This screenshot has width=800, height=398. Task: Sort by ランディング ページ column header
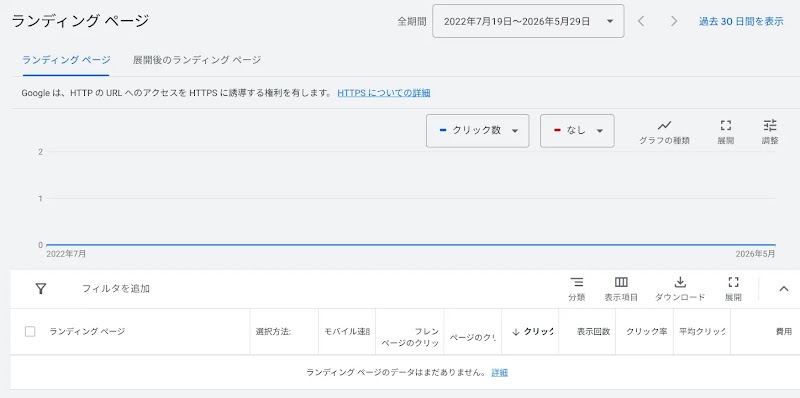87,332
